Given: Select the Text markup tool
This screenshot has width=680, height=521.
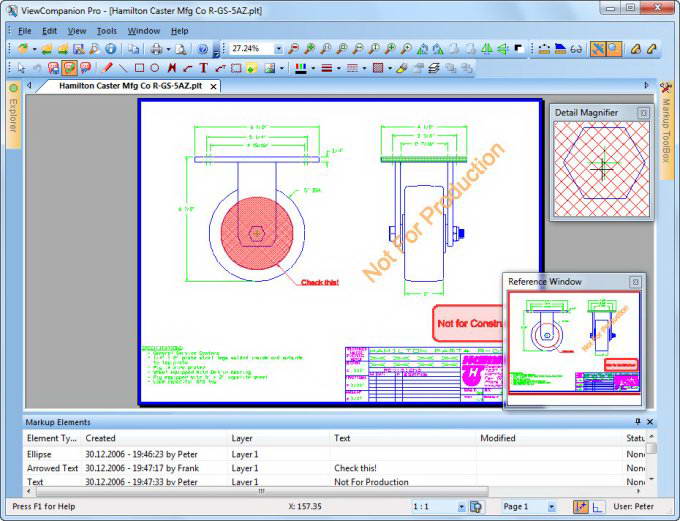Looking at the screenshot, I should point(203,68).
